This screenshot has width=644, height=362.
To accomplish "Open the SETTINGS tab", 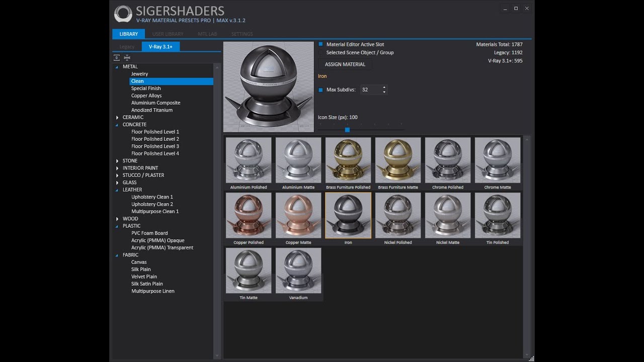I will [242, 34].
